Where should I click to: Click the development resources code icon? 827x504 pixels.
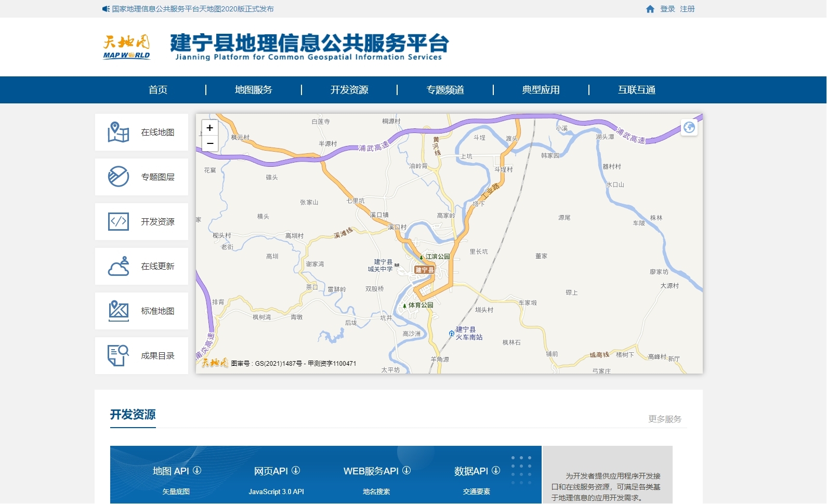(119, 221)
